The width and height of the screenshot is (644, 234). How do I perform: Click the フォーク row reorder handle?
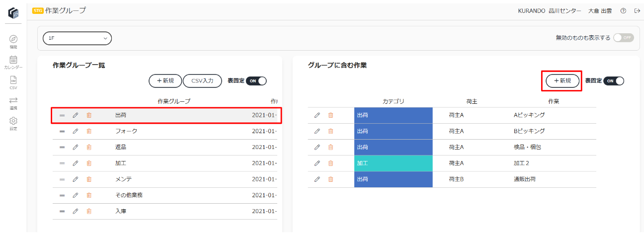(x=62, y=131)
